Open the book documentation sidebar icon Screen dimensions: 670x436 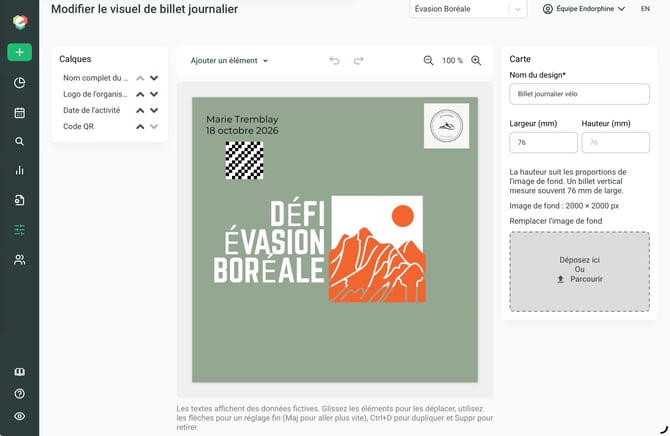click(20, 371)
